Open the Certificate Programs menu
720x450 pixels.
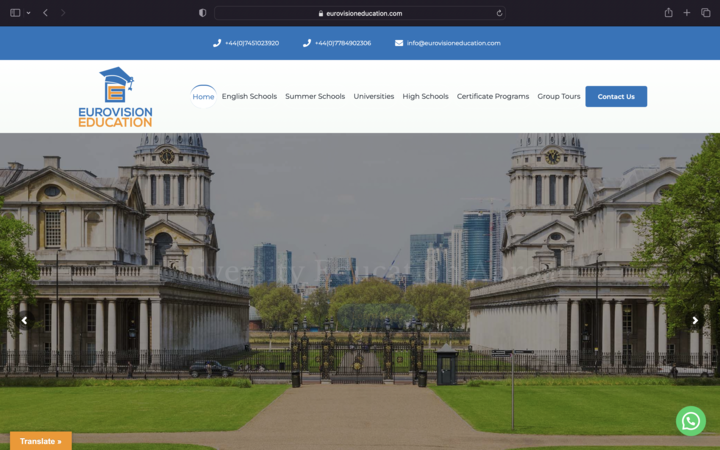493,96
